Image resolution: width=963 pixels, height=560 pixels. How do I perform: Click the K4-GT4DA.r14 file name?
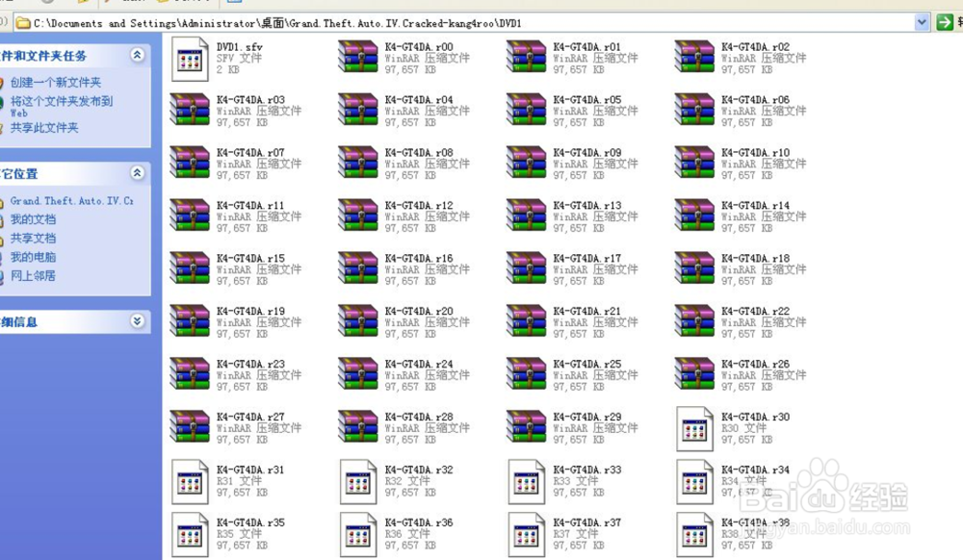[755, 205]
